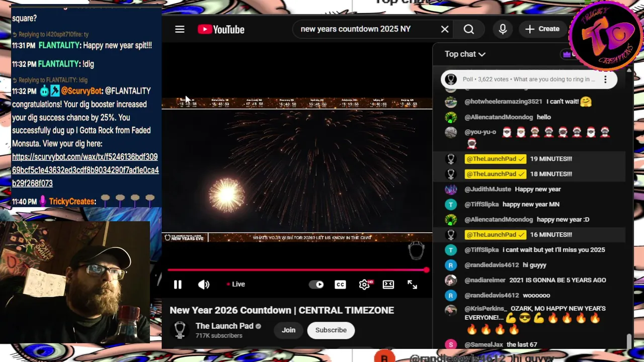
Task: Join The Launch Pad channel membership
Action: pos(288,330)
